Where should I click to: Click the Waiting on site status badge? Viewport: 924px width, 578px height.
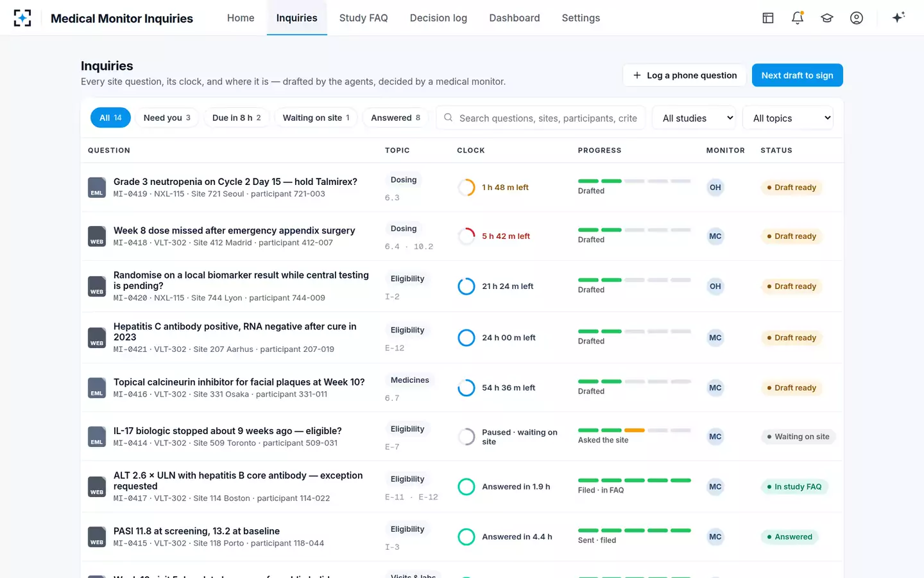(x=798, y=437)
